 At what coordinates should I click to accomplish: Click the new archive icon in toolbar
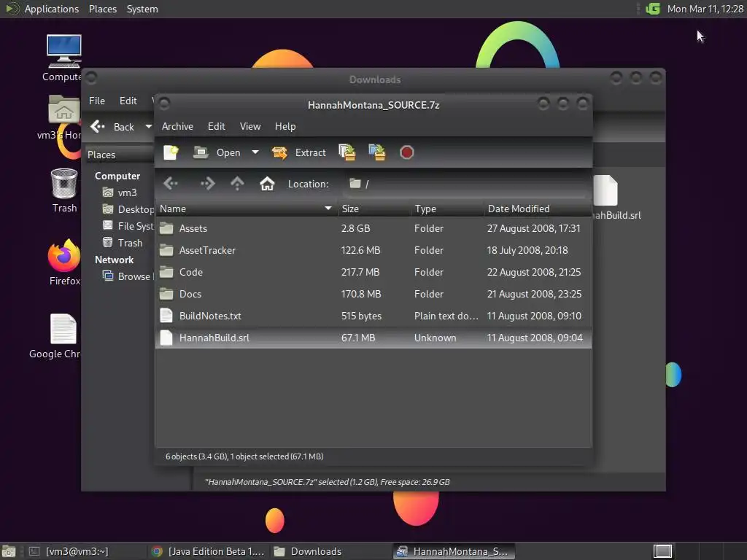tap(171, 152)
